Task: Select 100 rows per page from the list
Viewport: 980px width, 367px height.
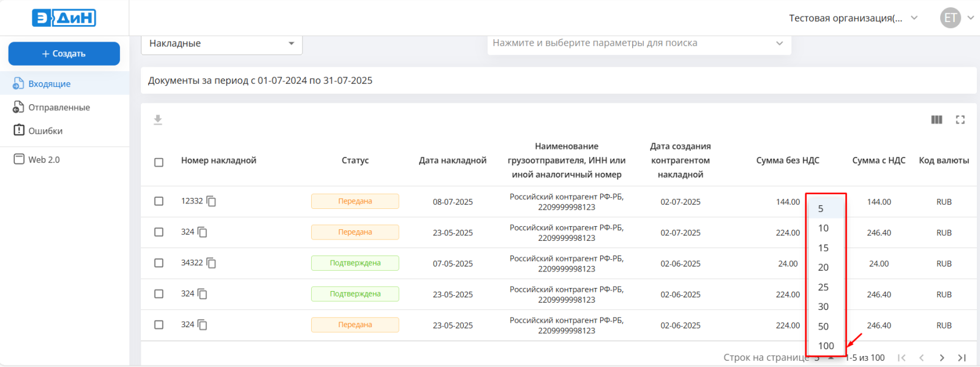Action: tap(826, 346)
